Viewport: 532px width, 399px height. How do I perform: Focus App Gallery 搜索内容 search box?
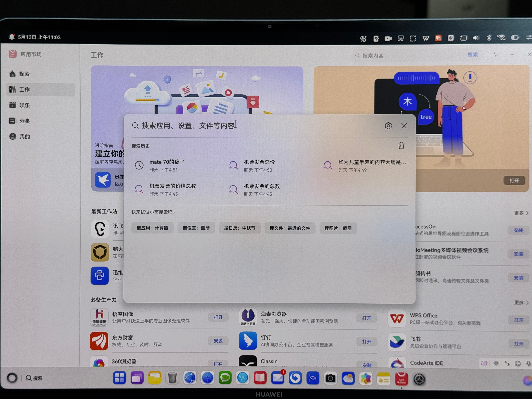[407, 56]
